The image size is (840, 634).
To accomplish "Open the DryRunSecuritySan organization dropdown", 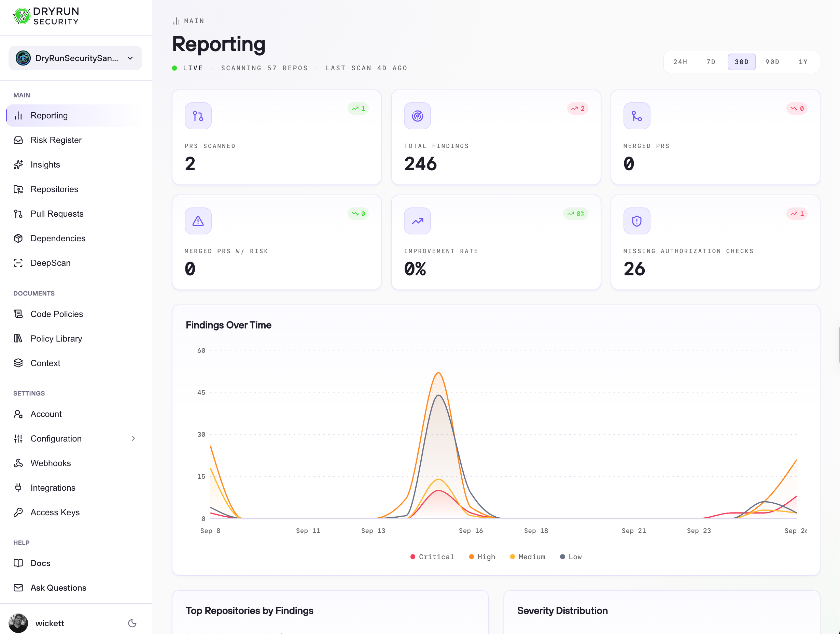I will (x=75, y=58).
